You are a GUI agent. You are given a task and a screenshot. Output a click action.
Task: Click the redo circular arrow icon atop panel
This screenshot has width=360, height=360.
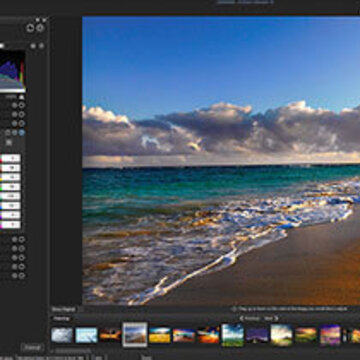click(40, 28)
